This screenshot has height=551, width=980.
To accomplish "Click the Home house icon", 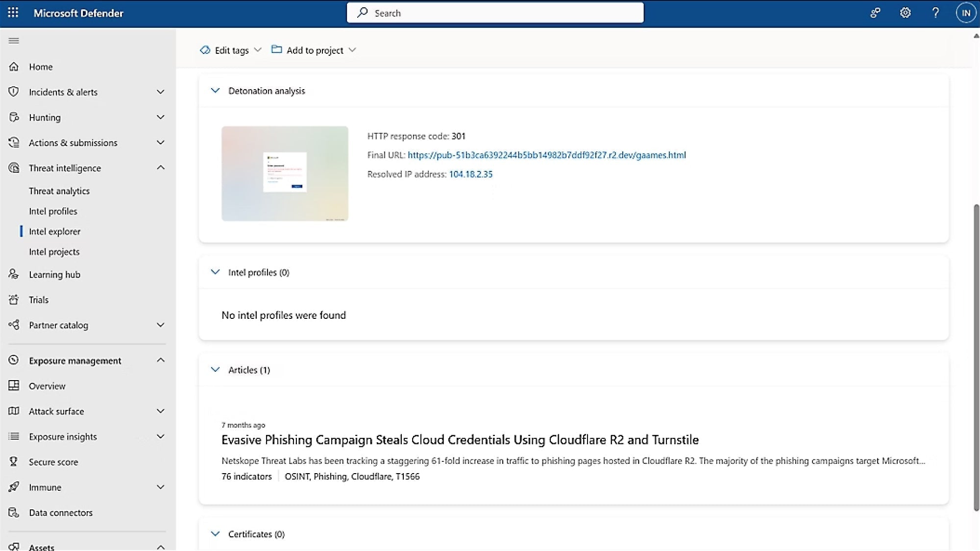I will click(14, 67).
